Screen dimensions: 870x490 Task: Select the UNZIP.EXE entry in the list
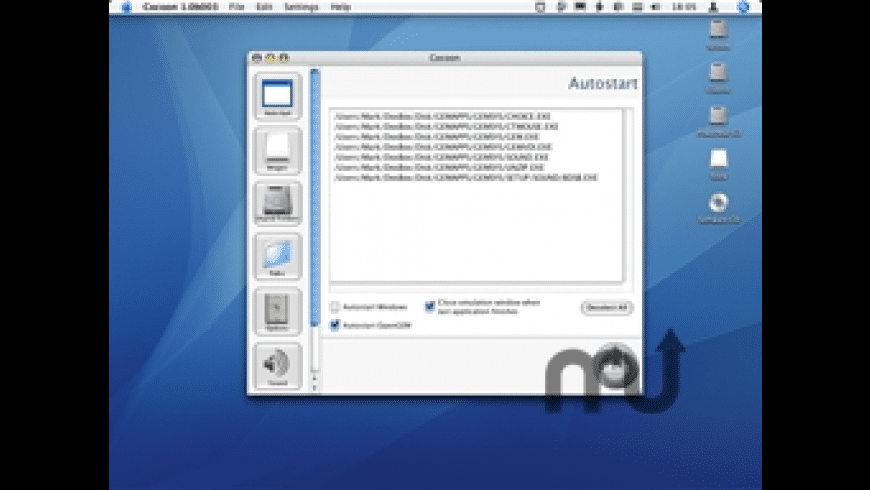coord(439,167)
